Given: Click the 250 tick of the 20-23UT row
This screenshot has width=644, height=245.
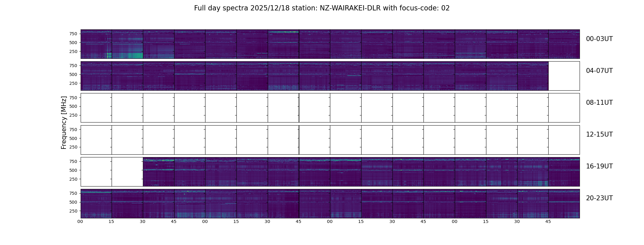Looking at the screenshot, I should click(x=73, y=211).
